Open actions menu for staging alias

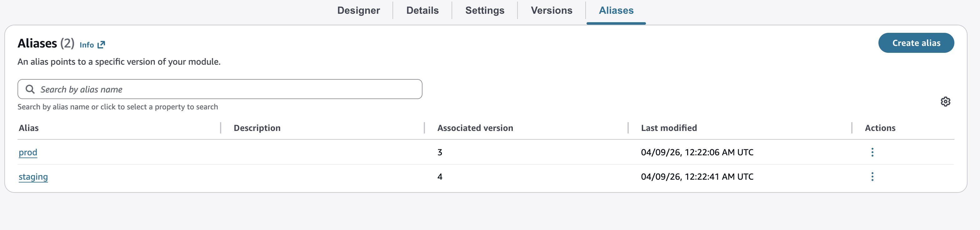tap(872, 176)
